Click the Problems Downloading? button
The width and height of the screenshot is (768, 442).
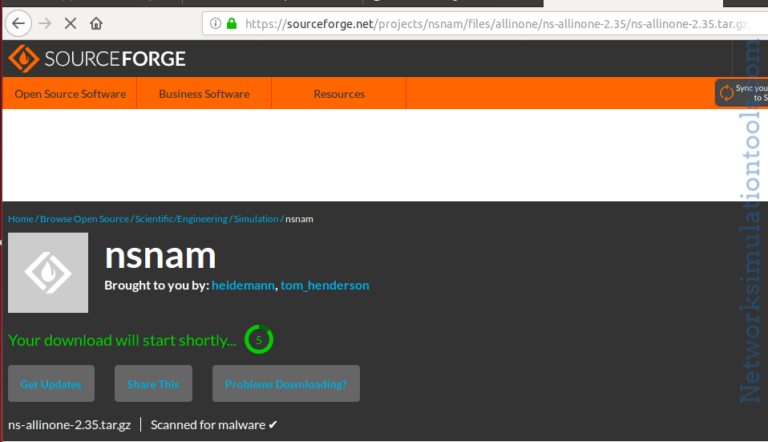(x=285, y=384)
